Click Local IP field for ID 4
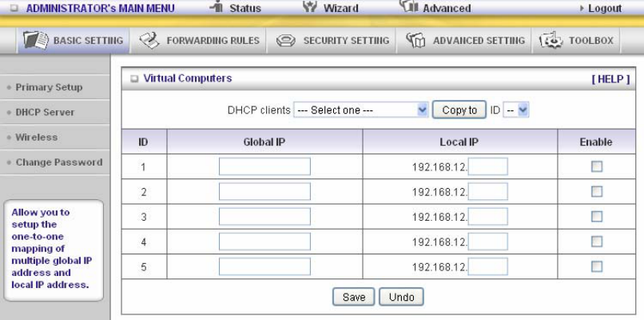644x320 pixels. (488, 242)
